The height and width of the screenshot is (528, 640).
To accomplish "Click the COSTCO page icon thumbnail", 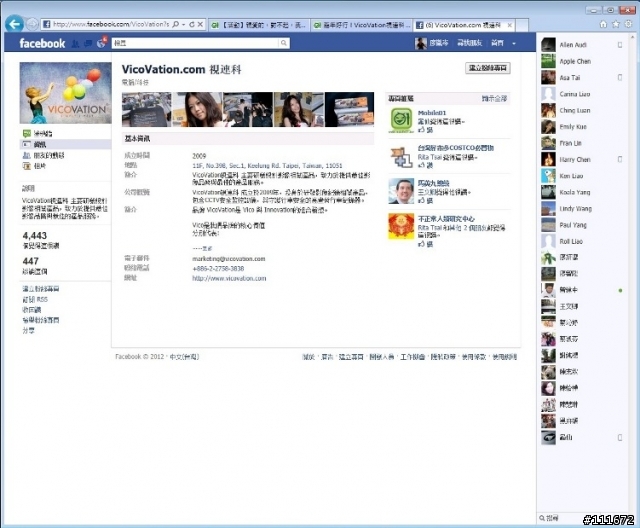I will (402, 157).
